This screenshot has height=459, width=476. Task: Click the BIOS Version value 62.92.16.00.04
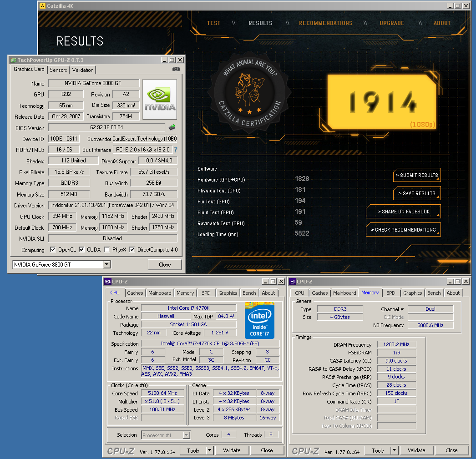pyautogui.click(x=106, y=127)
